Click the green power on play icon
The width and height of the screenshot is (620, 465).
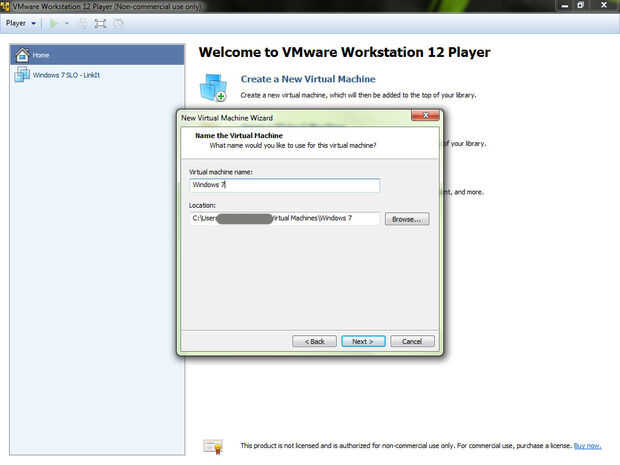[53, 24]
